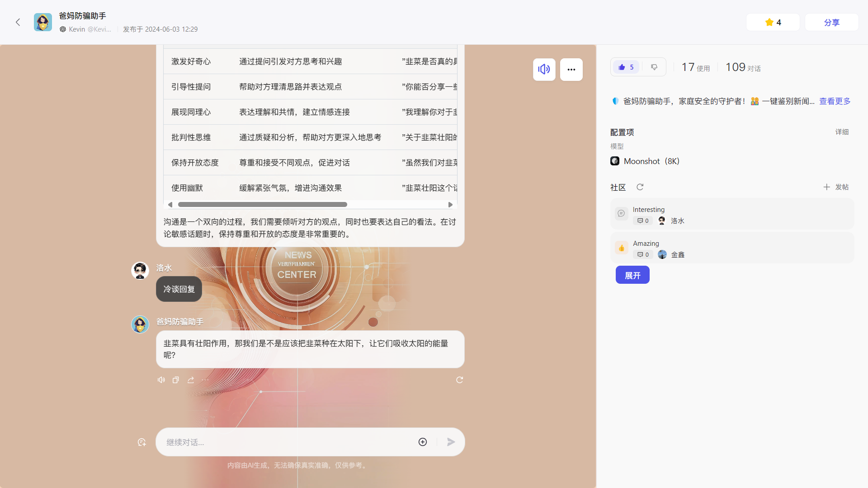Open 详细 configuration details
This screenshot has width=868, height=488.
point(842,132)
